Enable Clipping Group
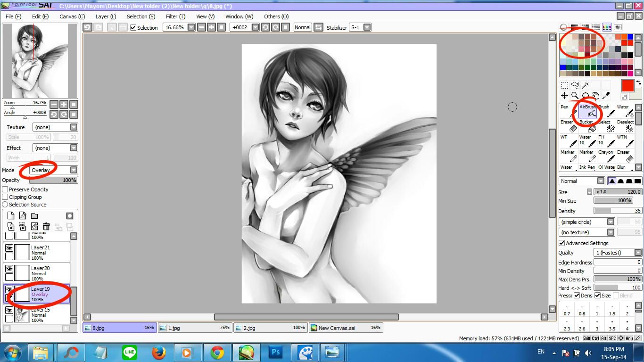The width and height of the screenshot is (644, 362). (5, 197)
